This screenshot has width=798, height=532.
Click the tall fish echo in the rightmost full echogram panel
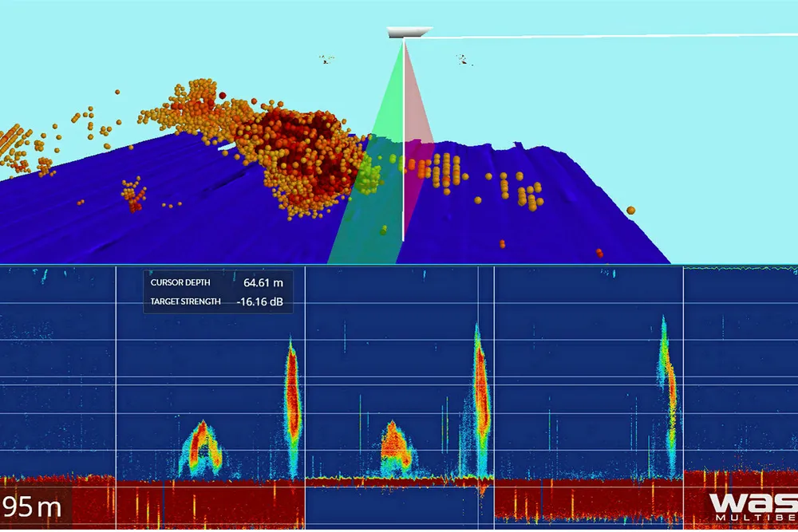(668, 396)
